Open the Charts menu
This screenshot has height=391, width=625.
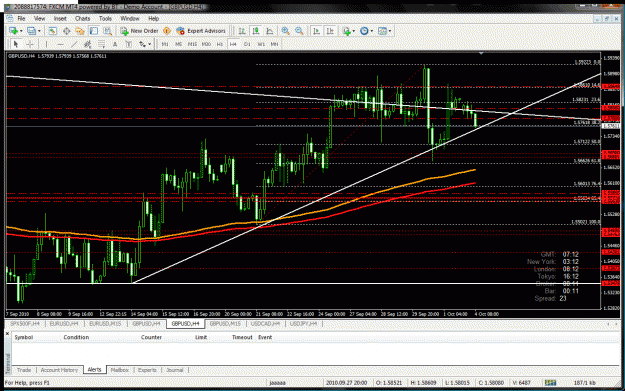point(83,18)
